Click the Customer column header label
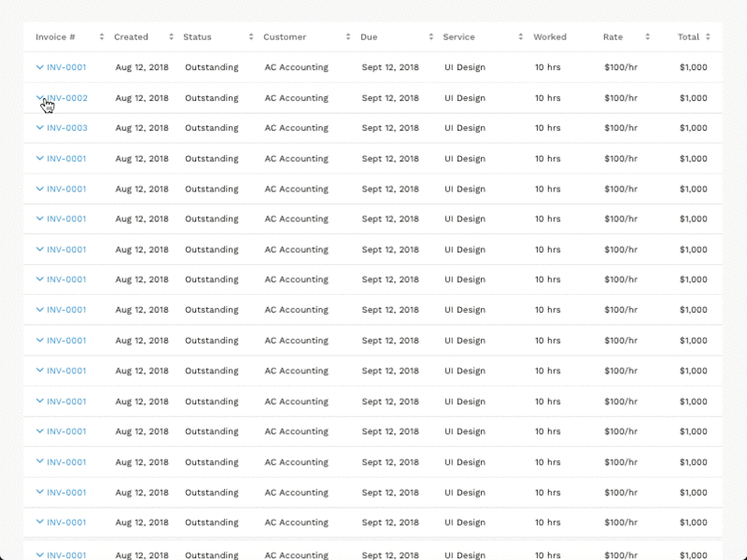The width and height of the screenshot is (747, 560). [285, 37]
